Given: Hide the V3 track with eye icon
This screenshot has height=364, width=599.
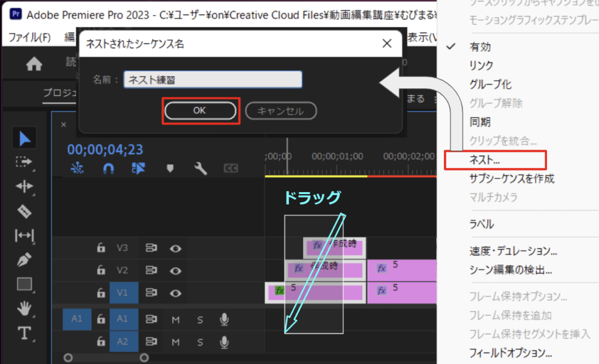Looking at the screenshot, I should (175, 248).
